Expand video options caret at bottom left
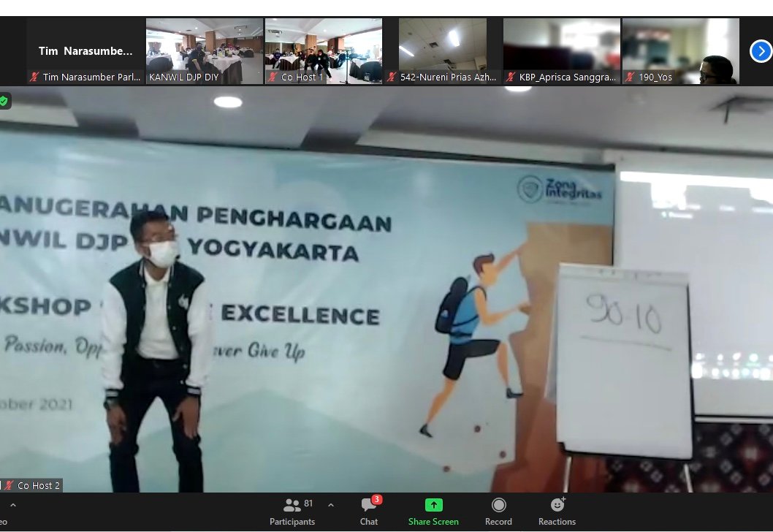 [12, 505]
